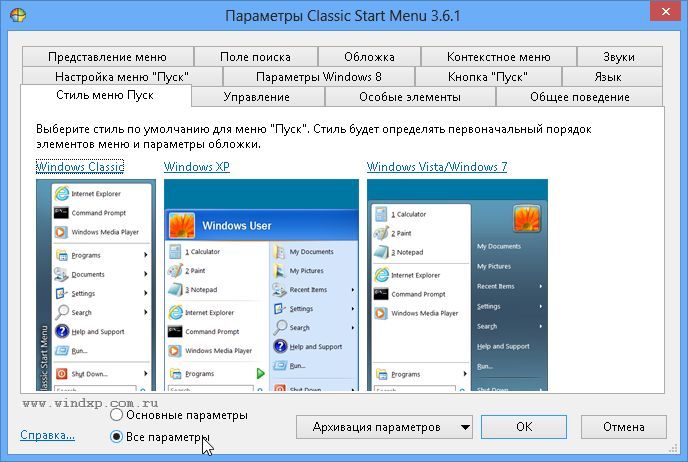The image size is (688, 462).
Task: Switch to the Кнопка "Пуск" tab
Action: click(x=488, y=77)
